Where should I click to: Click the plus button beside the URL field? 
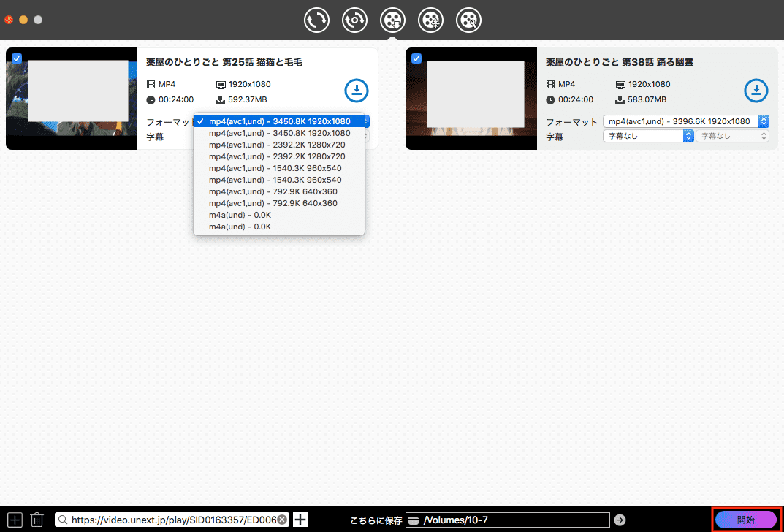click(300, 520)
